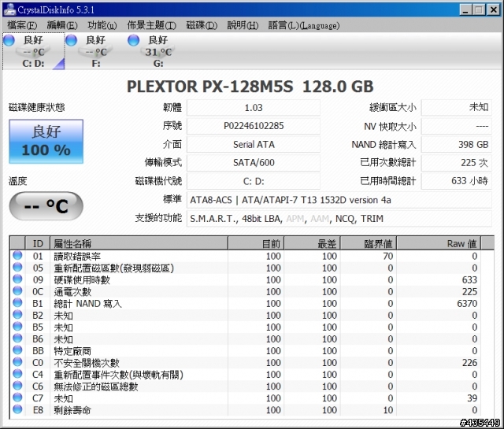Click the buffer size field 未知
Viewport: 504px width, 429px height.
pos(457,108)
